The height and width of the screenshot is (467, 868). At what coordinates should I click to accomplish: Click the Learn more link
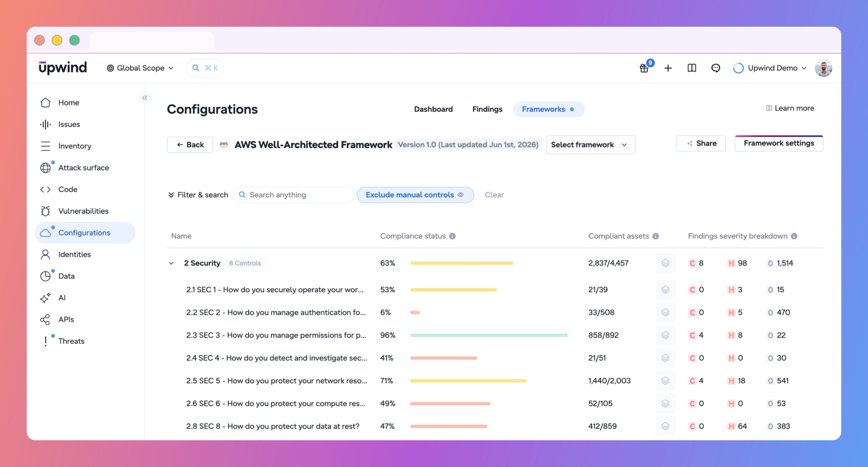pos(790,108)
